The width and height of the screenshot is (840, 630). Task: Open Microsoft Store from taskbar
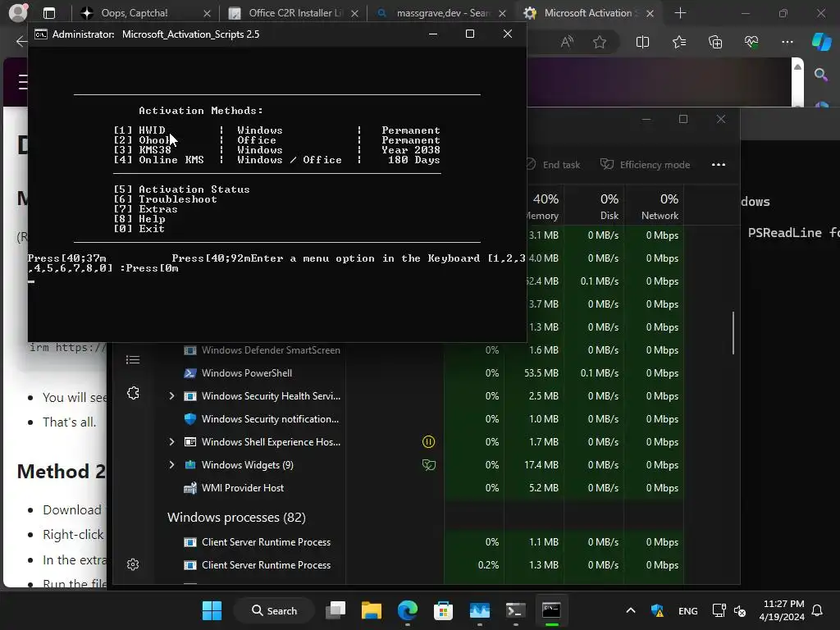(x=443, y=610)
